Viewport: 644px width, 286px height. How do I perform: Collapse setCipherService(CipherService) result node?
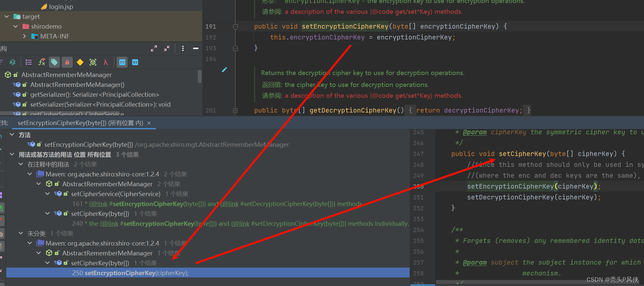(x=47, y=194)
